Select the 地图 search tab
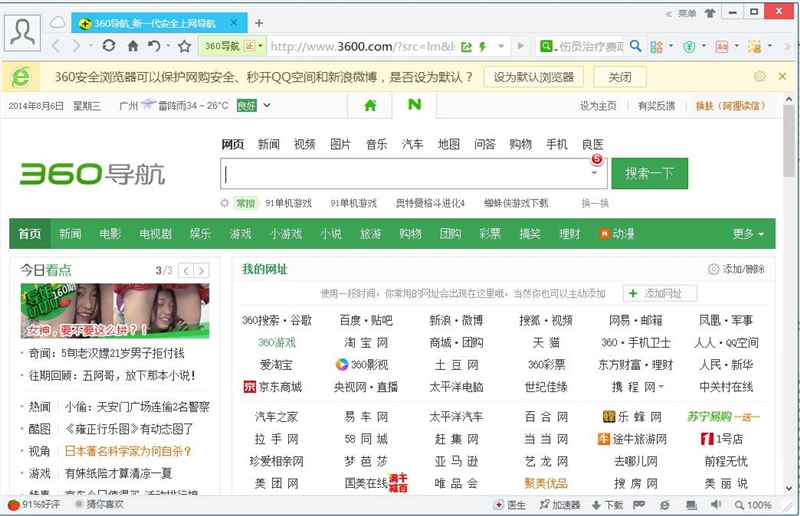 pos(449,144)
